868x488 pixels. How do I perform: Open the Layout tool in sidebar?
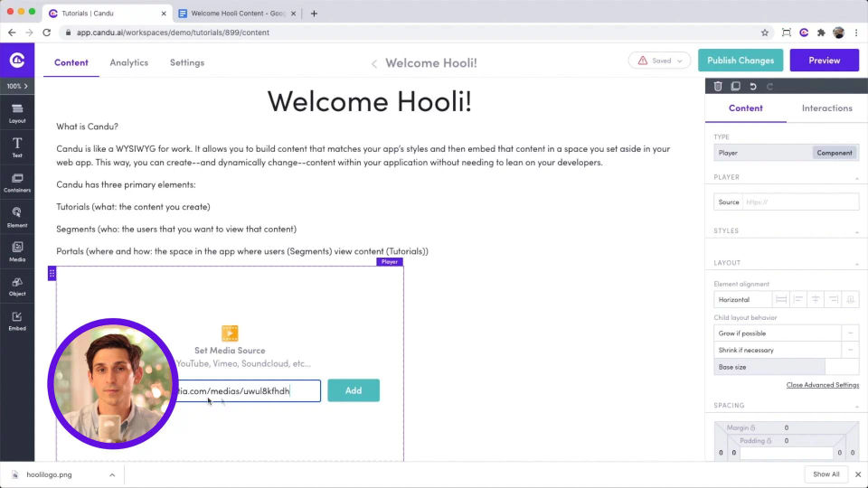pos(17,114)
